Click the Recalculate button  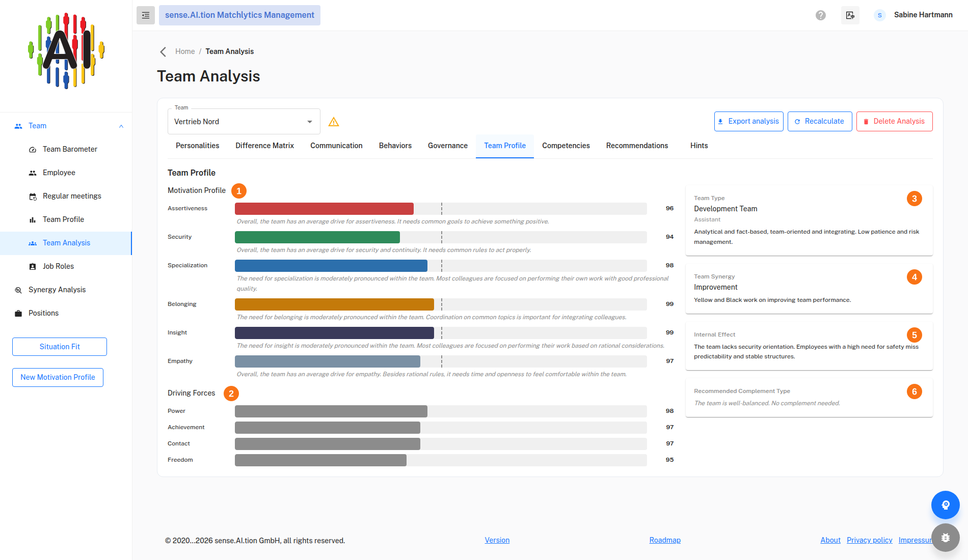(x=820, y=121)
